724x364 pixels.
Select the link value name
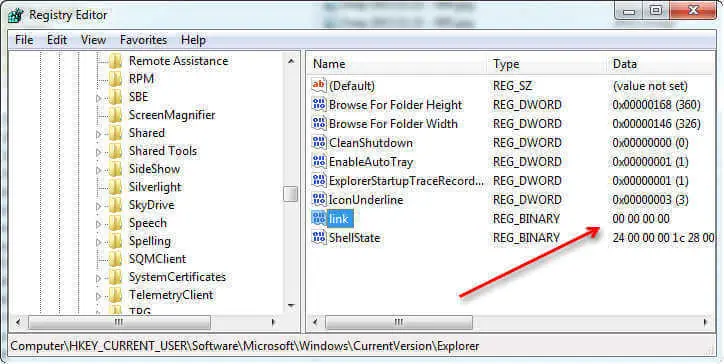pyautogui.click(x=340, y=218)
